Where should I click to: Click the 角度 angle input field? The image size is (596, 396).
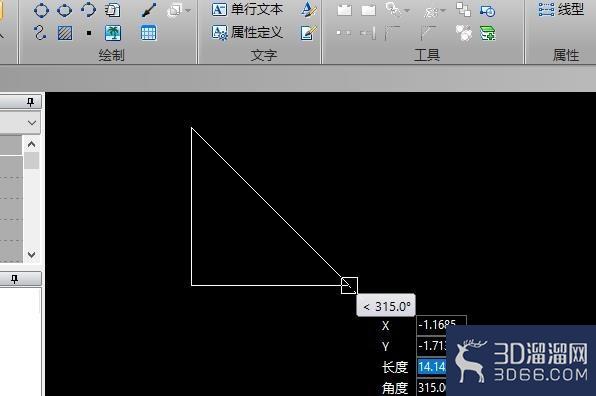432,387
